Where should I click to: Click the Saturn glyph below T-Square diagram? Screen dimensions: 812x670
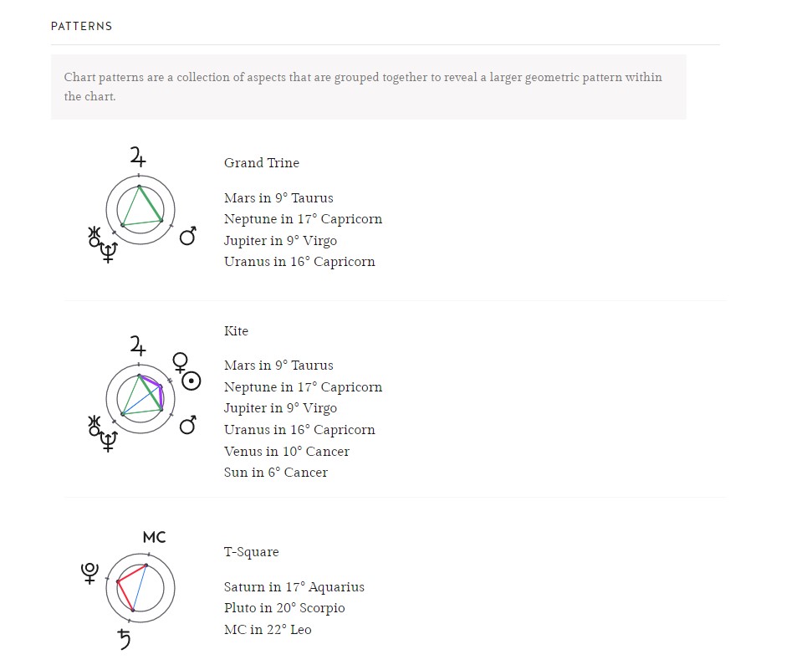click(124, 639)
